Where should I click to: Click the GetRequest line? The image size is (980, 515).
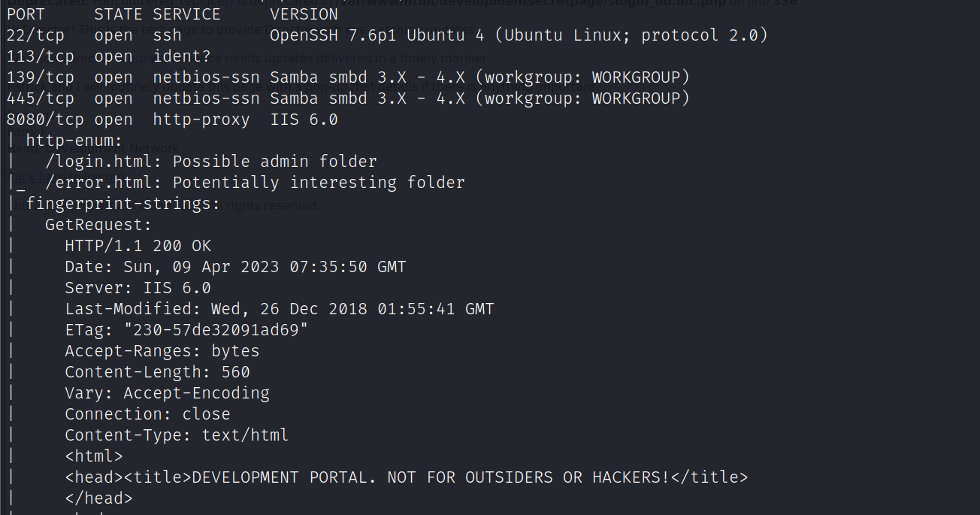[x=98, y=225]
